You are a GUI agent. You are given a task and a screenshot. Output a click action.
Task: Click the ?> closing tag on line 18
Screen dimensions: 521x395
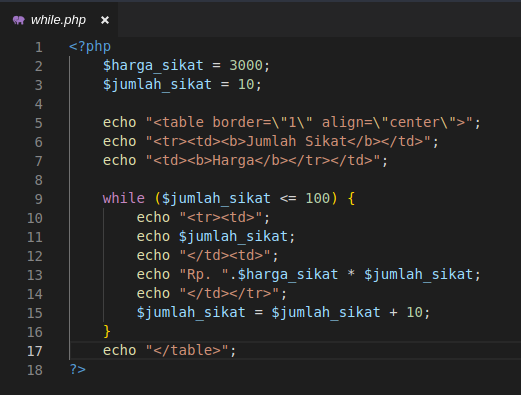77,369
